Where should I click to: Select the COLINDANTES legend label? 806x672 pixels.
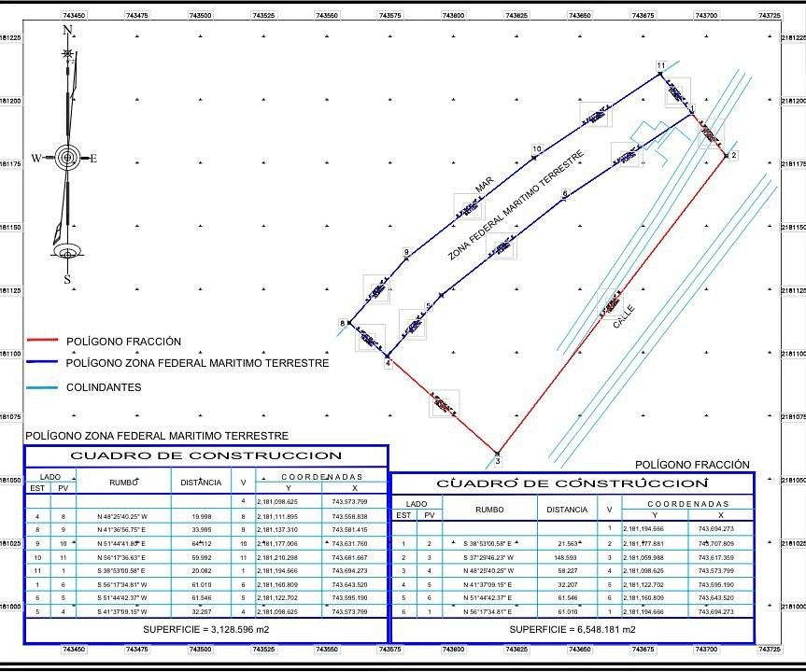(x=104, y=387)
